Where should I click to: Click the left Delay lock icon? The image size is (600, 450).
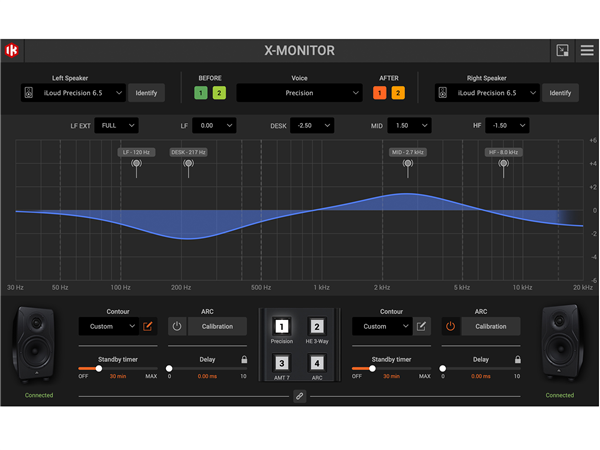244,359
